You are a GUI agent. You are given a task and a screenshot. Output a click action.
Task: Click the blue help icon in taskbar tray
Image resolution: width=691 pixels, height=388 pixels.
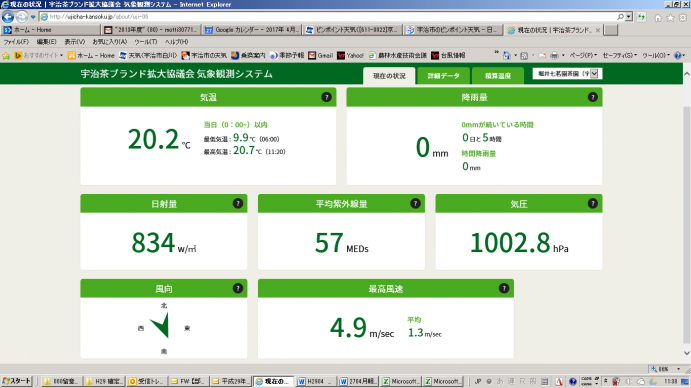coord(572,381)
